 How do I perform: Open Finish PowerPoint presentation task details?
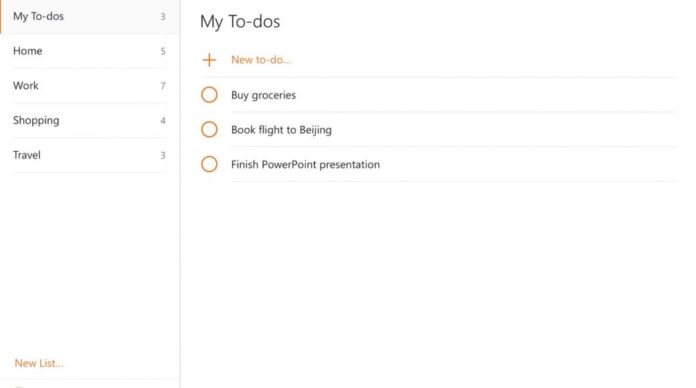(x=305, y=164)
